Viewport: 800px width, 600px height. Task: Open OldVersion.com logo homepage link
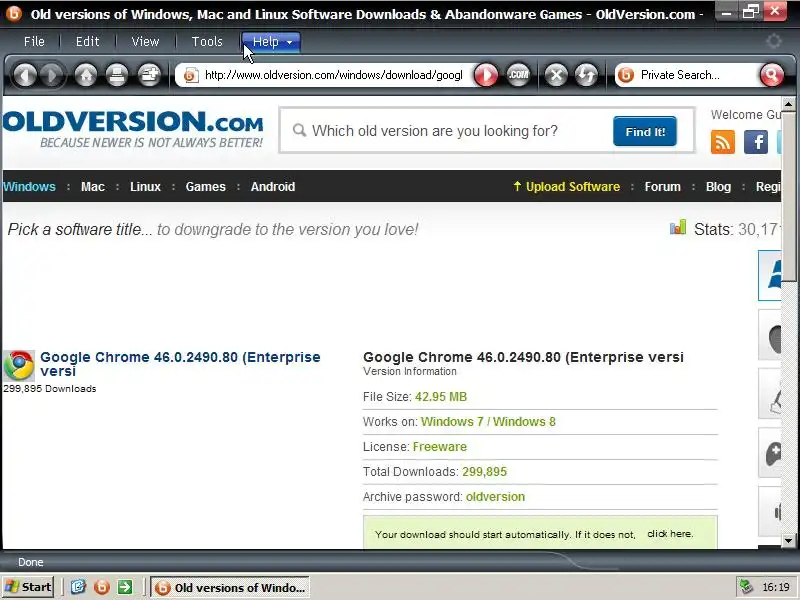(133, 129)
